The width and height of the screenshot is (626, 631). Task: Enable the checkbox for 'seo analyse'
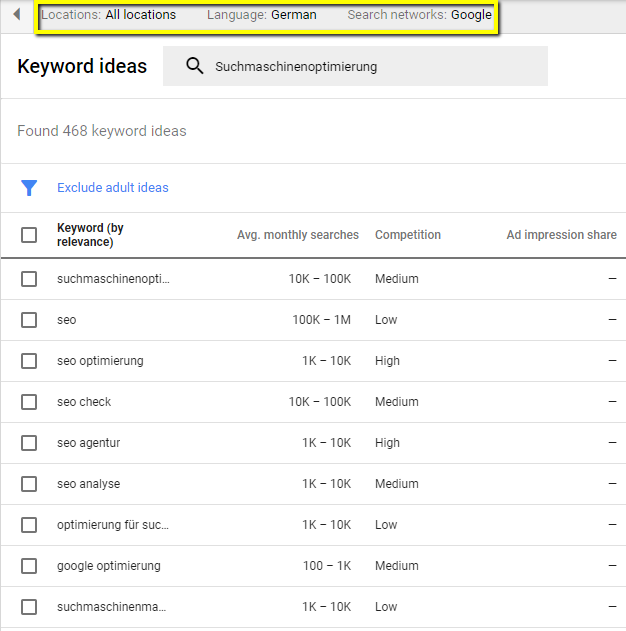click(x=29, y=484)
